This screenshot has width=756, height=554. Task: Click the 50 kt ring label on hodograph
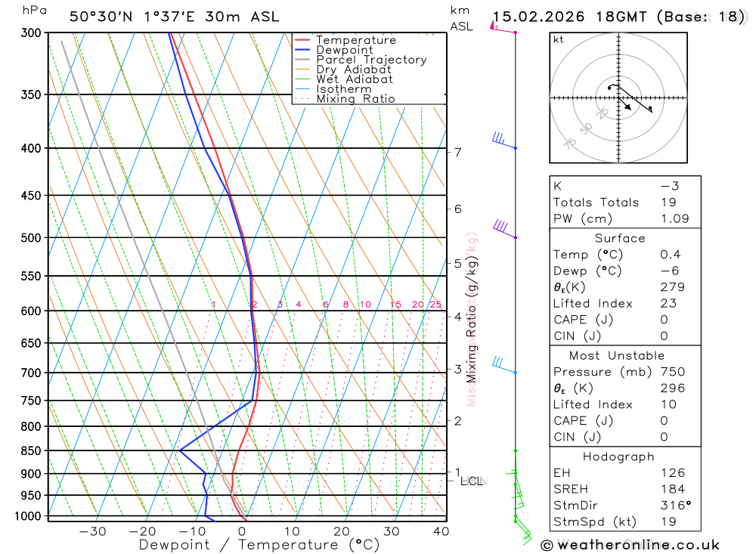coord(586,128)
